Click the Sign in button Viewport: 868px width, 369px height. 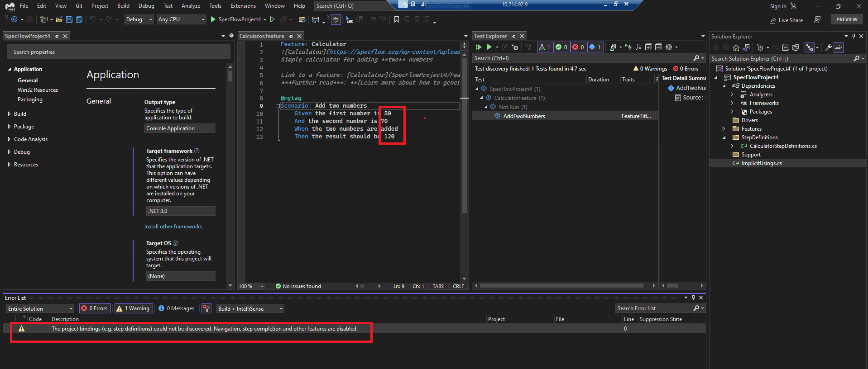tap(783, 6)
